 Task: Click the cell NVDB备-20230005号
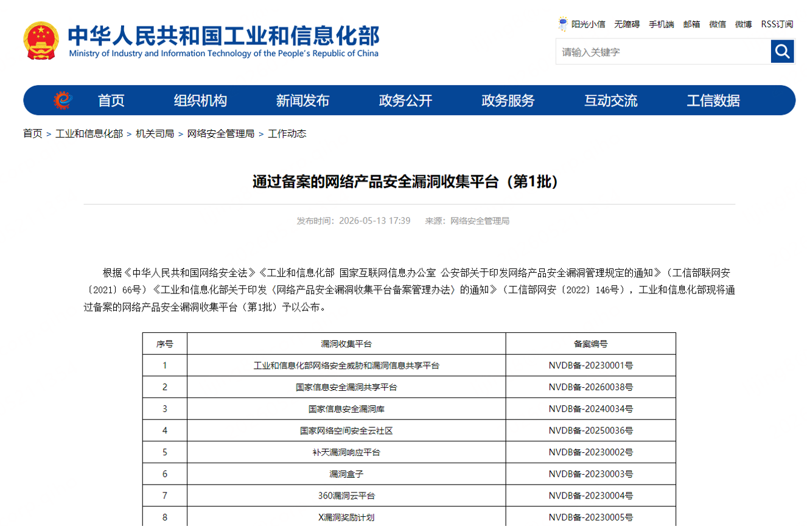pos(591,517)
